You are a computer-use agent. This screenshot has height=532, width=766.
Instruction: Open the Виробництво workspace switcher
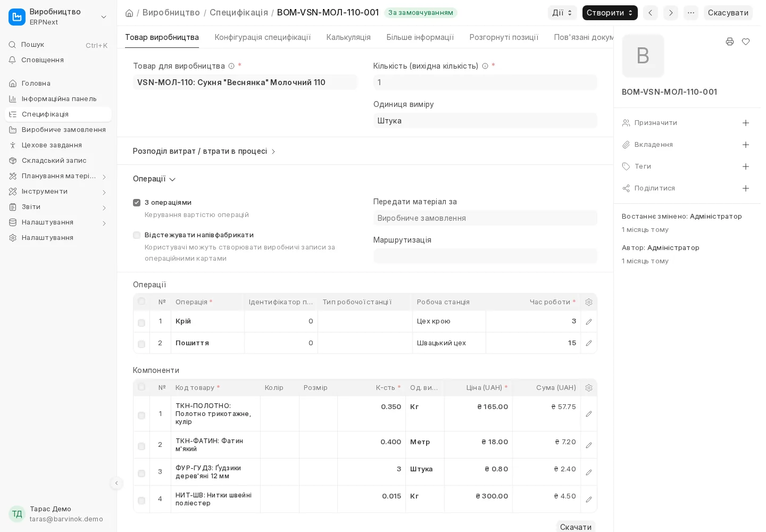[x=59, y=17]
